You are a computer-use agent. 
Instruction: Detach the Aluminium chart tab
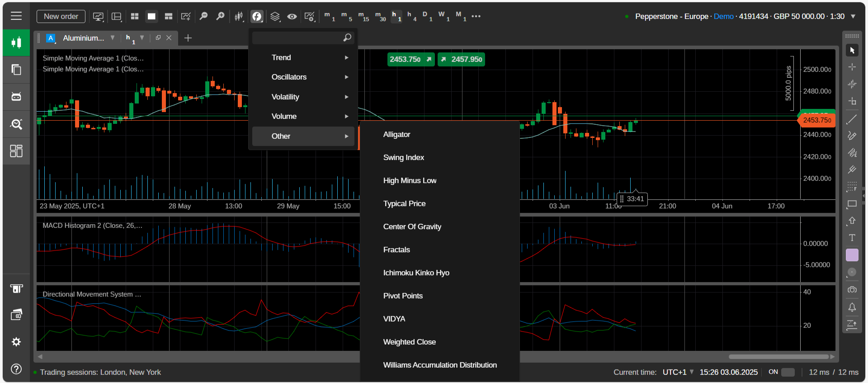pos(158,38)
